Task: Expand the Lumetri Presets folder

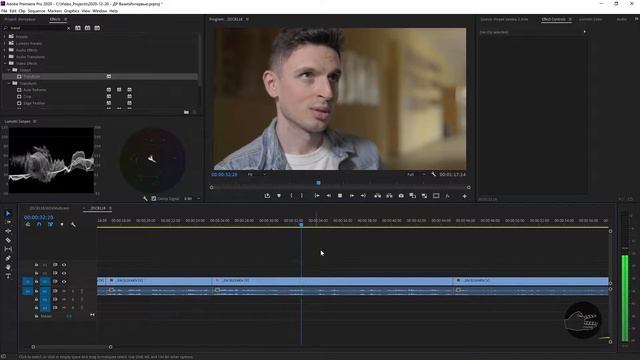Action: click(x=4, y=43)
